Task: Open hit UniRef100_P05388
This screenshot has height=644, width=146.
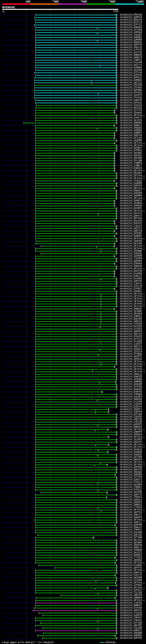Action: pos(131,324)
